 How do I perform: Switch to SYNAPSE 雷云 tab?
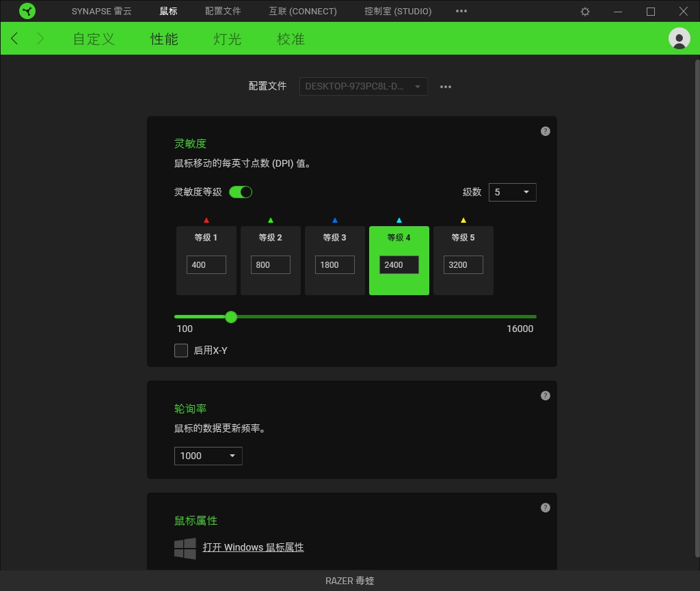click(x=101, y=11)
